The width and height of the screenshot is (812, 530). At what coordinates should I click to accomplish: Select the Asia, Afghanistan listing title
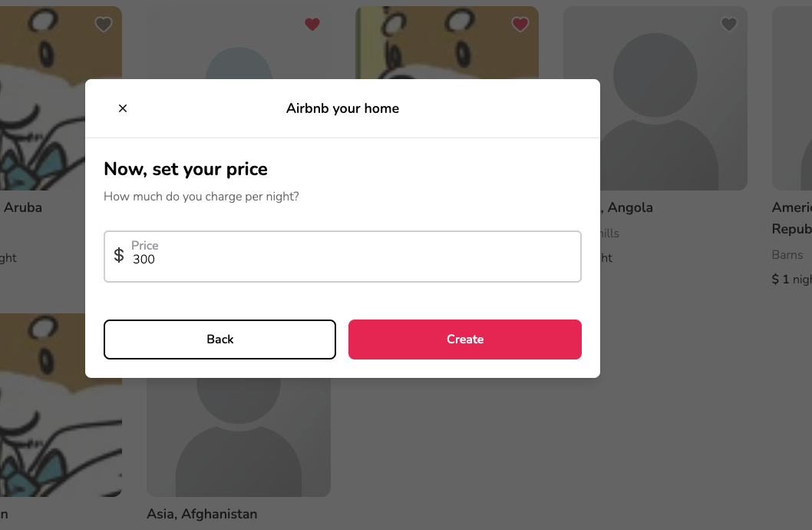(202, 514)
